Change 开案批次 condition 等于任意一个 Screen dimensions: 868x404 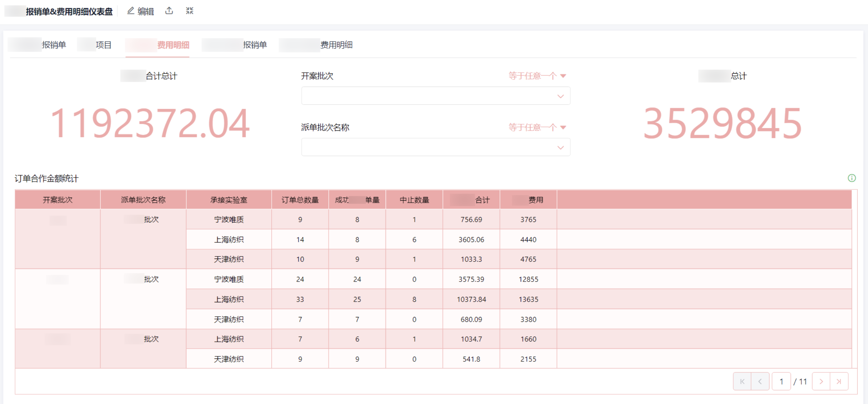(536, 76)
